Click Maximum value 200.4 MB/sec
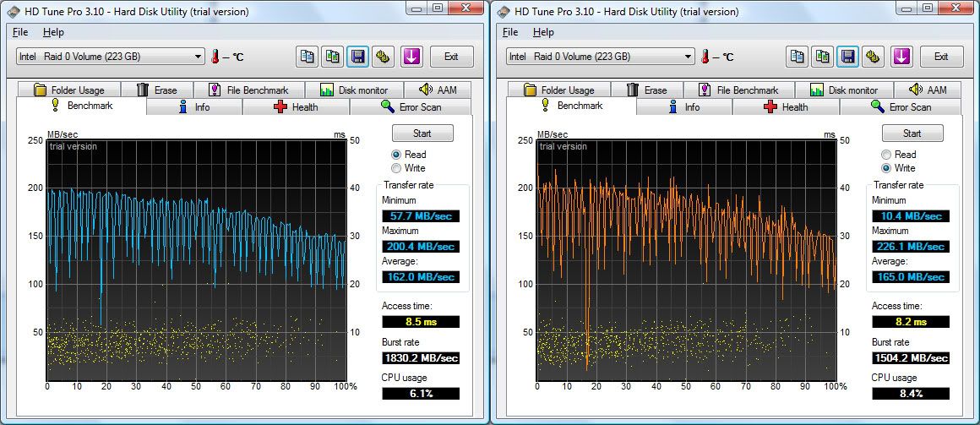This screenshot has height=425, width=980. (x=421, y=246)
